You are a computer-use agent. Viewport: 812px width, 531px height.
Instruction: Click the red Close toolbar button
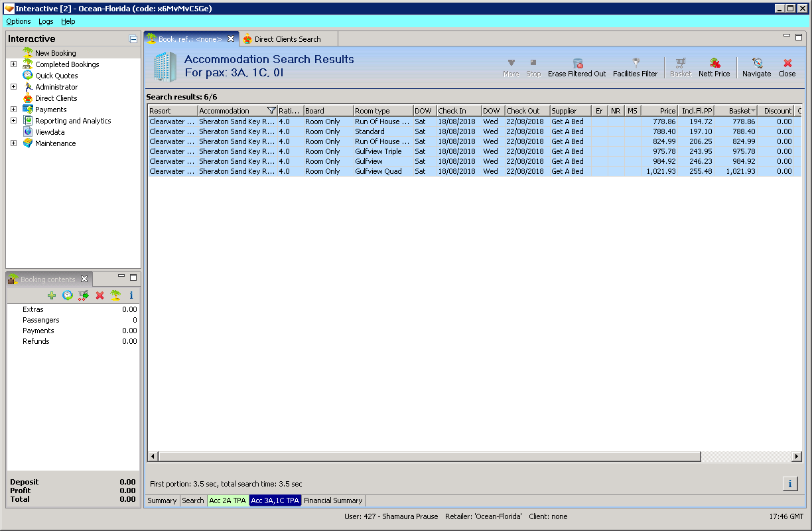(x=787, y=63)
